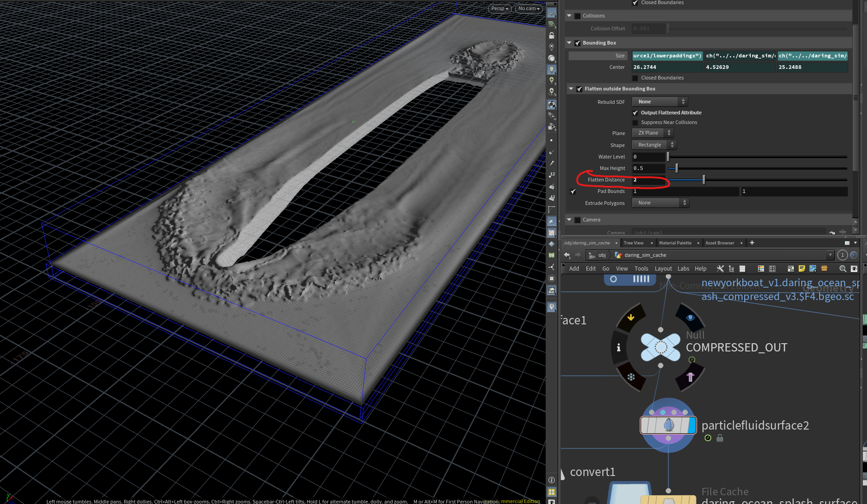Click the daring_sim_cache path segment

[641, 255]
